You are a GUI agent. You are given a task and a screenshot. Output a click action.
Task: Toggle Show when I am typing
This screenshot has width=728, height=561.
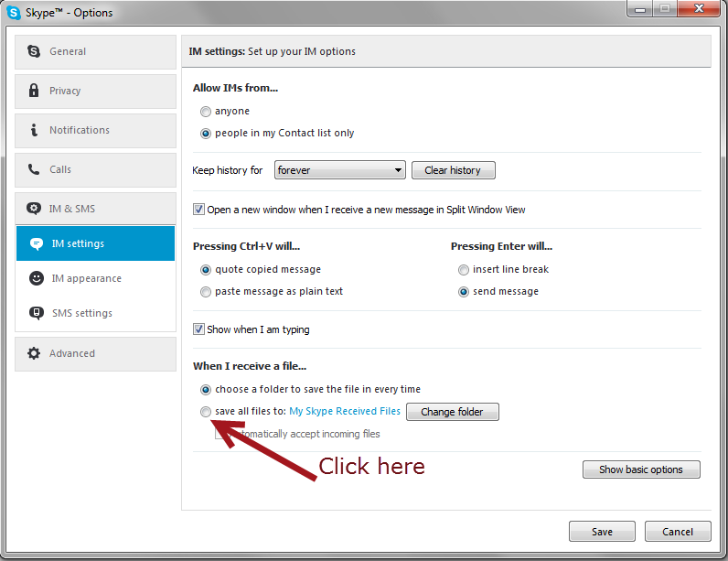[198, 329]
